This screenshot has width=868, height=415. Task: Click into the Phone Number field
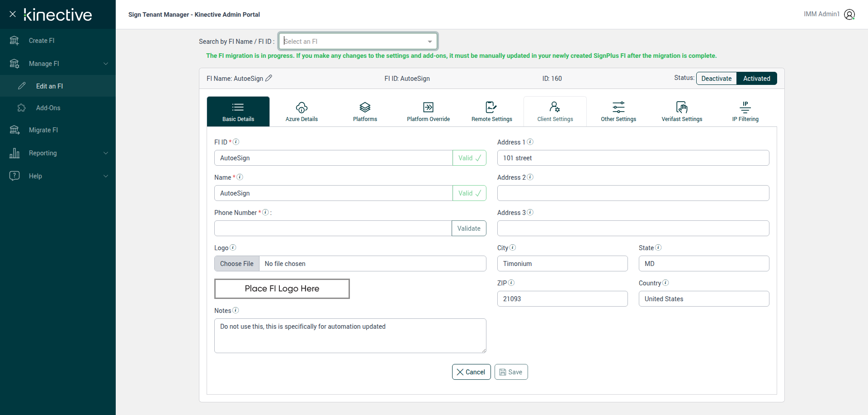[x=333, y=228]
